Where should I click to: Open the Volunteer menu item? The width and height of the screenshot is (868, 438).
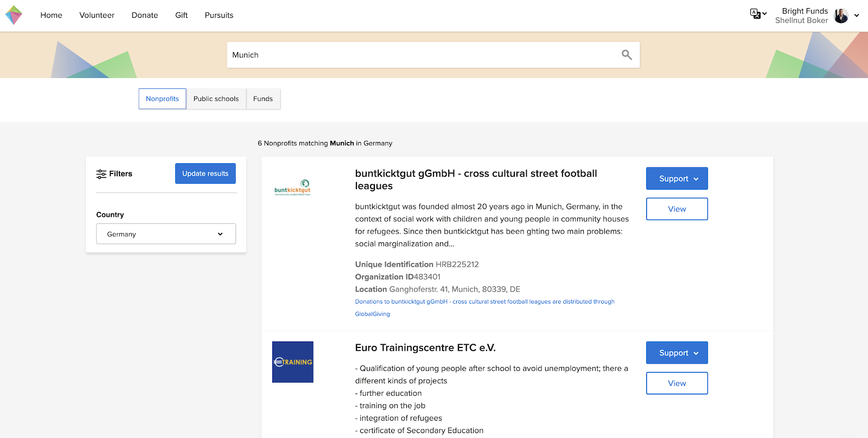(97, 15)
